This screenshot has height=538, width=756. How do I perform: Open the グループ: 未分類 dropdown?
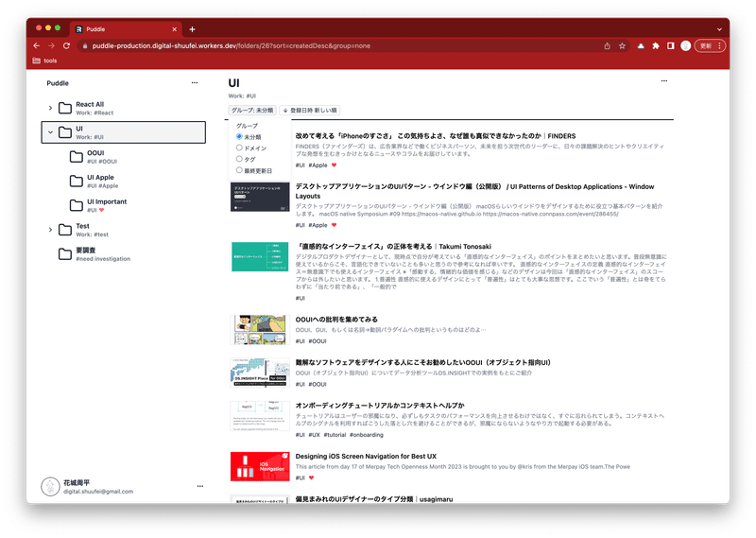[252, 111]
